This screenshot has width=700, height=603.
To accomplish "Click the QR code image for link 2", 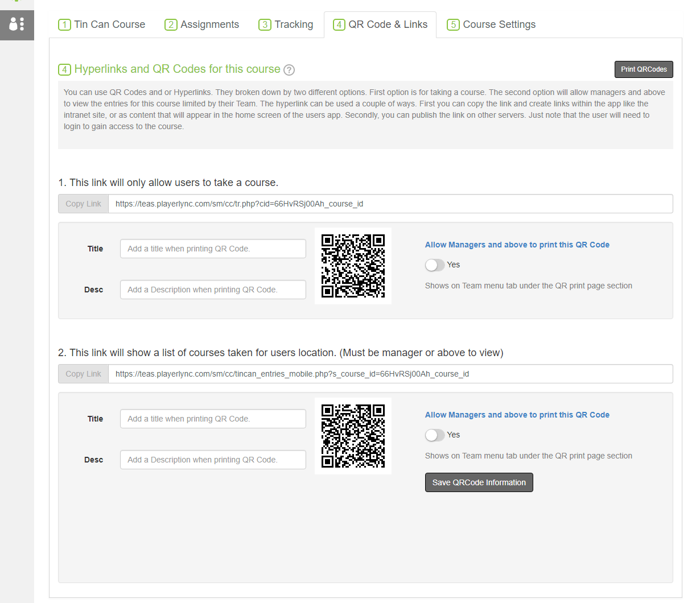I will [x=353, y=436].
